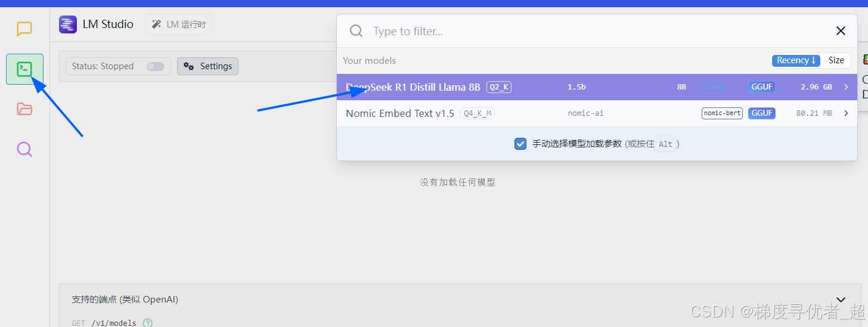The image size is (868, 327).
Task: Expand the DeepSeek R1 row chevron
Action: (846, 87)
